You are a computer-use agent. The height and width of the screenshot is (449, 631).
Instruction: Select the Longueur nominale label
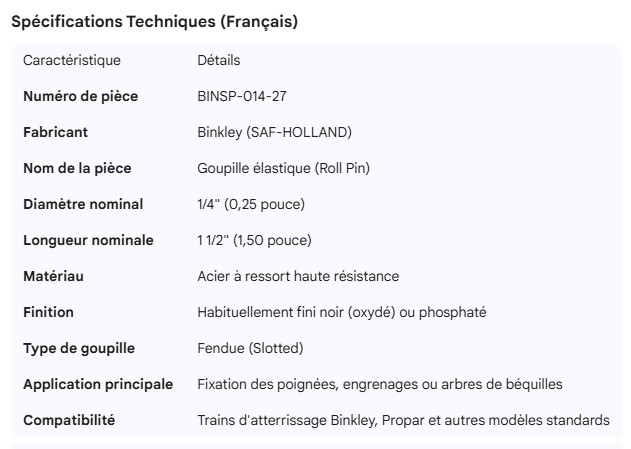click(x=88, y=240)
